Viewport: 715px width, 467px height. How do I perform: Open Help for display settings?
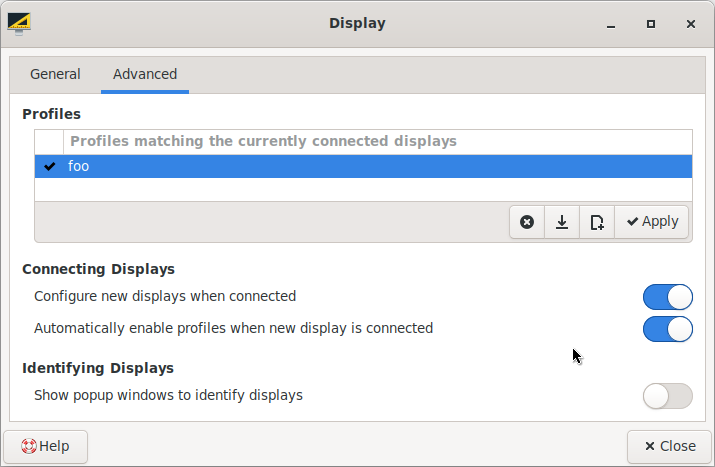click(46, 446)
